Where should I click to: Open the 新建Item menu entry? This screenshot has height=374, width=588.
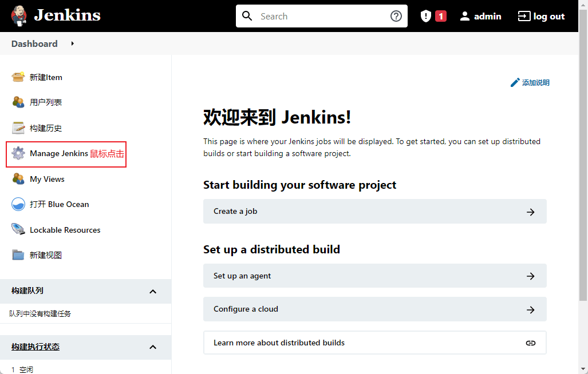pos(46,78)
